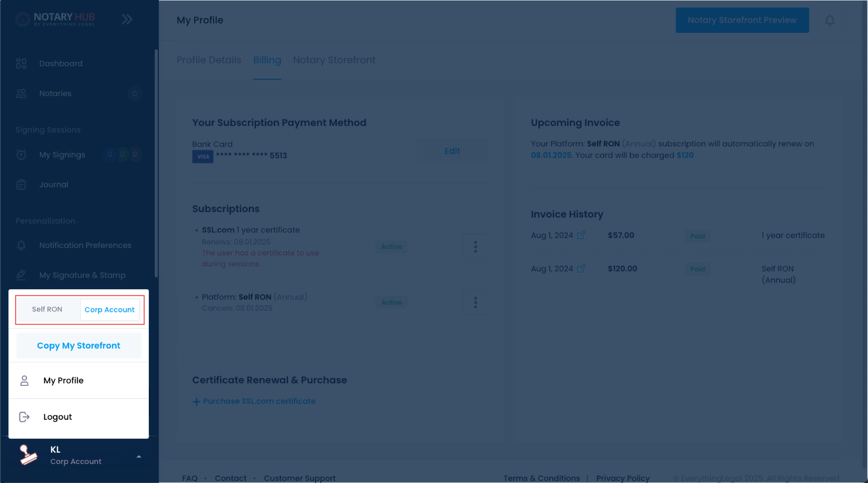This screenshot has width=868, height=483.
Task: Click My Signature & Stamp label
Action: (83, 275)
